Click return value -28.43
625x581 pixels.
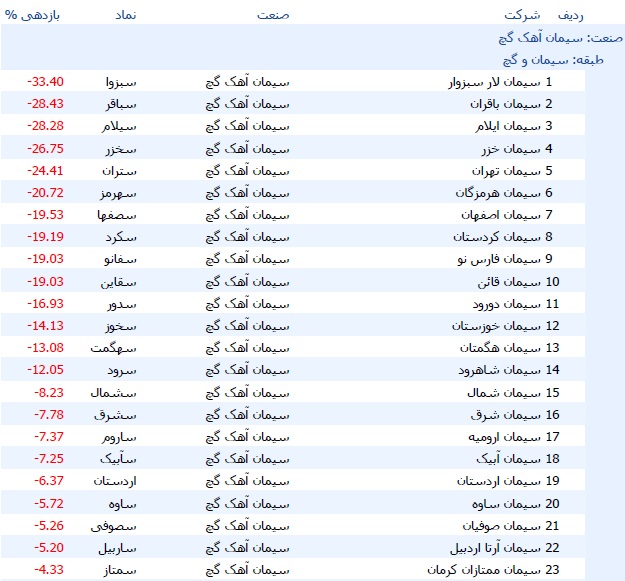45,104
